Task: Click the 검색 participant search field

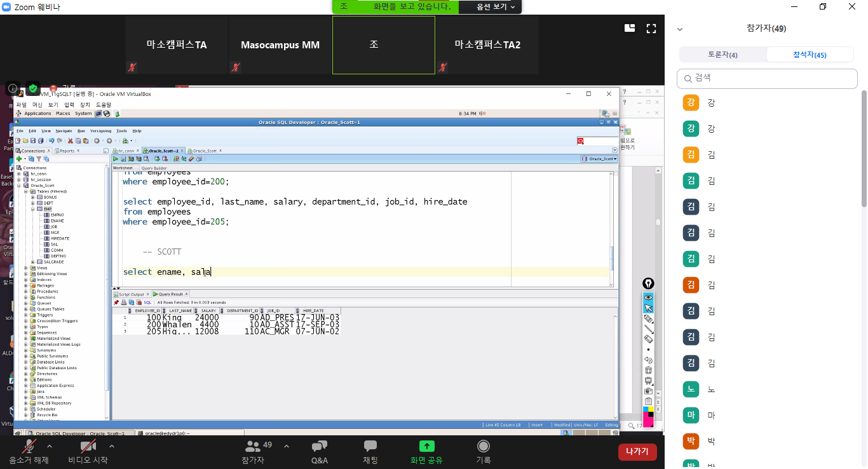Action: tap(767, 78)
